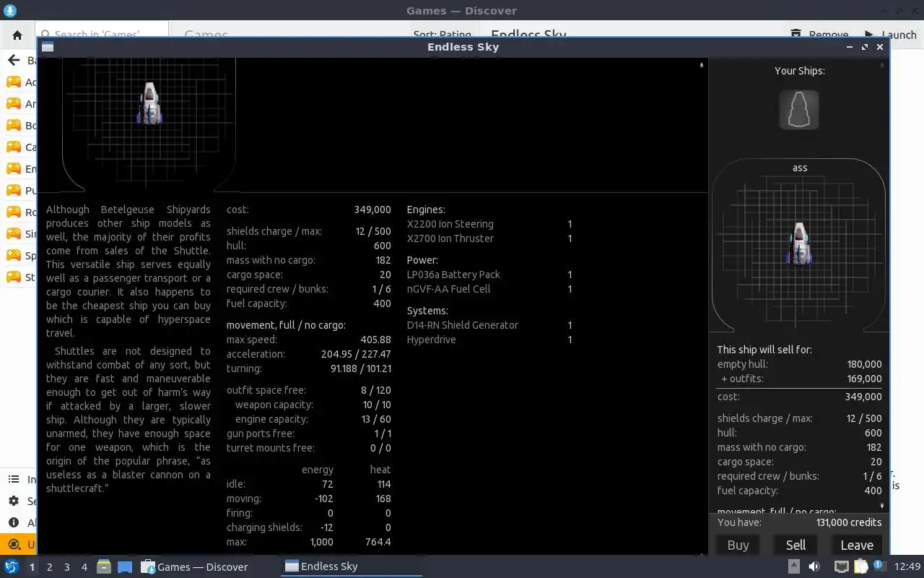Click the 'LP036a Battery Pack' outfit entry
This screenshot has width=924, height=578.
[453, 275]
